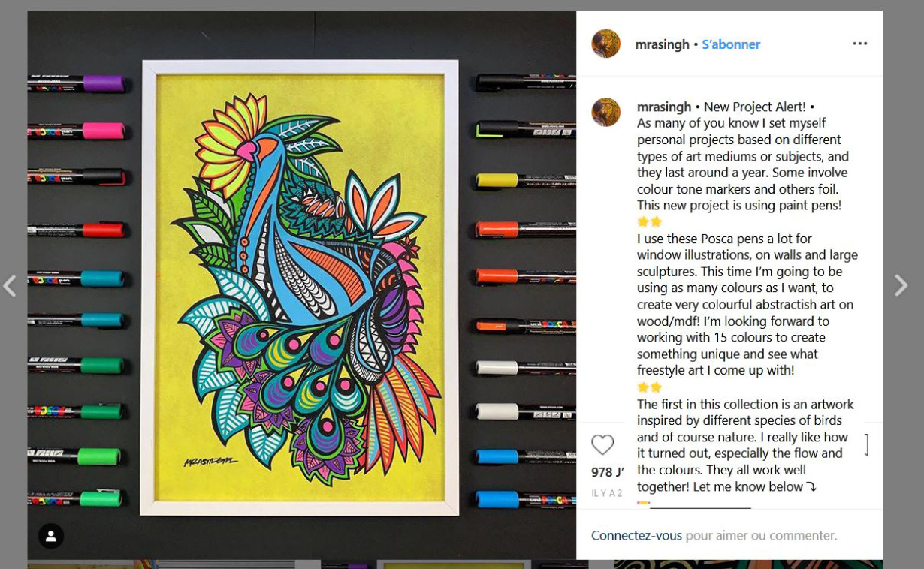Open the thumbnail post below at left
This screenshot has height=569, width=924.
[x=161, y=564]
